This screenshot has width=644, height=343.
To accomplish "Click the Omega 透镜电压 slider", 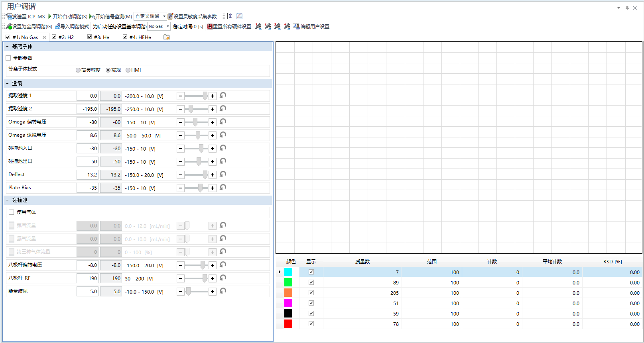I will pos(197,135).
